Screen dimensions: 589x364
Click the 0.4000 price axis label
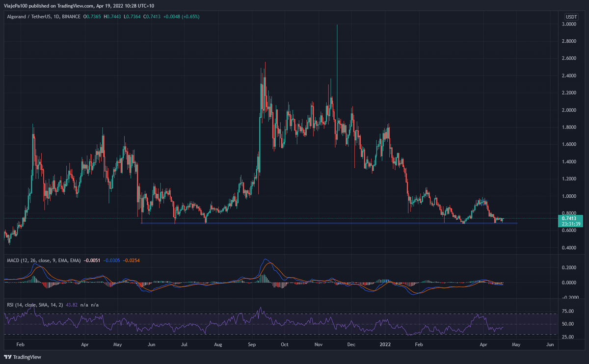(569, 248)
